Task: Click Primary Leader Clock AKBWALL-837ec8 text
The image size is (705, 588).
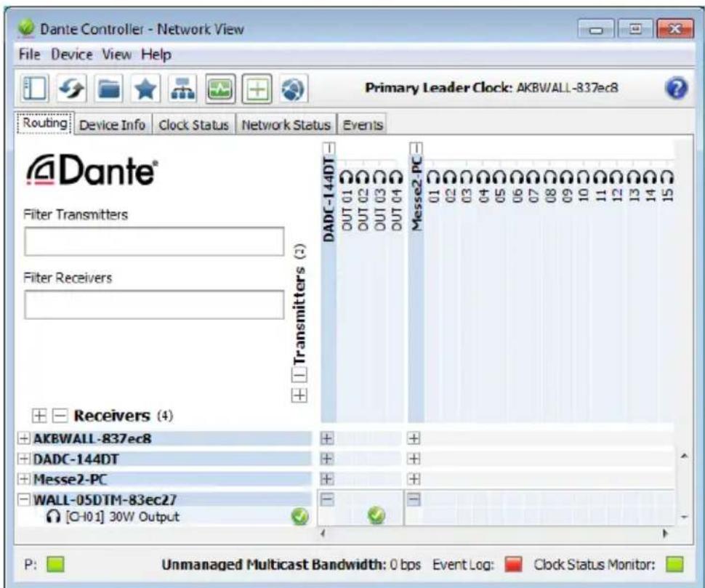Action: click(x=491, y=88)
